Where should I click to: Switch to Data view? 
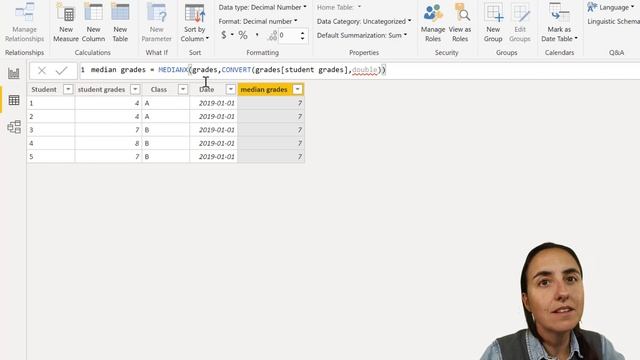point(13,100)
